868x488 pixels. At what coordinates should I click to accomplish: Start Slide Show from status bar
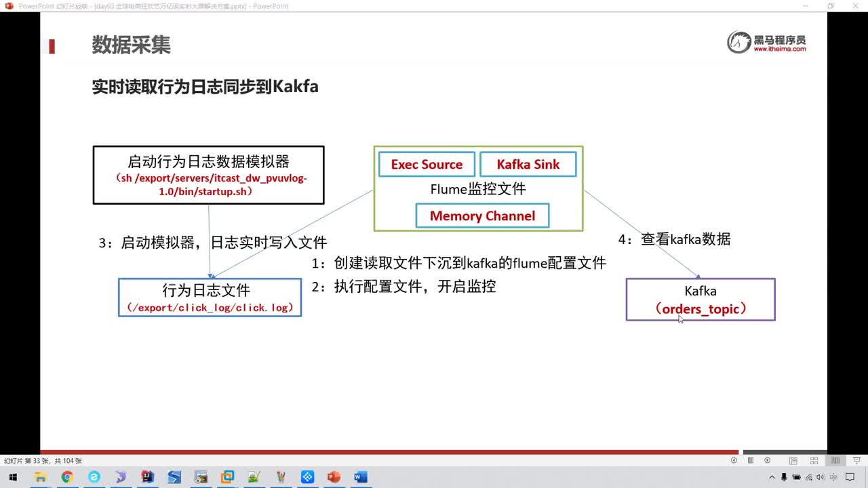click(856, 461)
